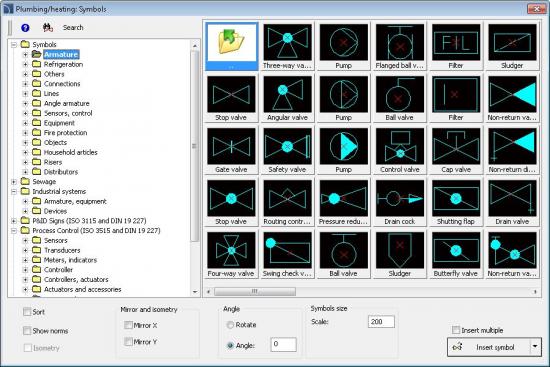Viewport: 550px width, 367px height.
Task: Open the Insert symbol dropdown arrow
Action: 535,347
